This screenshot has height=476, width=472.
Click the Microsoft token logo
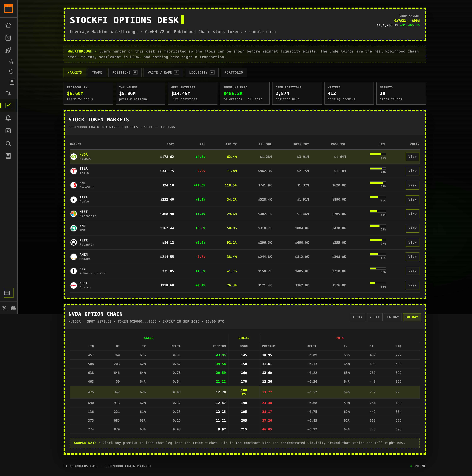click(74, 214)
